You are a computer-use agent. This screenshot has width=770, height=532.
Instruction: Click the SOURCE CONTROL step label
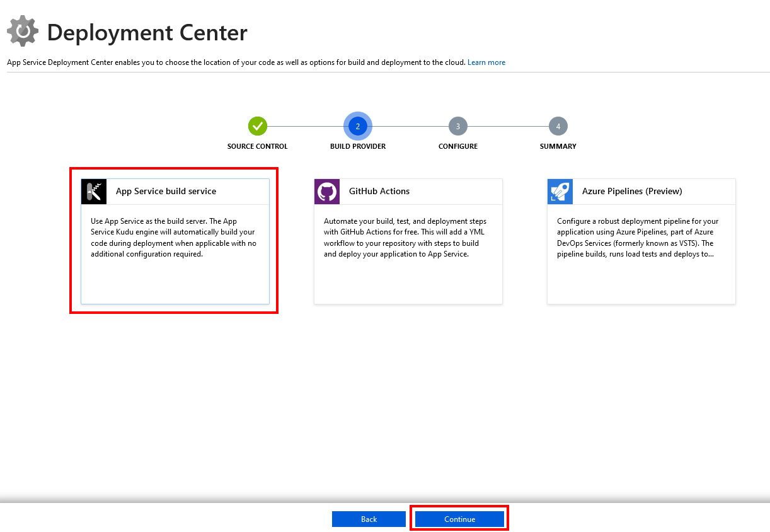click(257, 146)
